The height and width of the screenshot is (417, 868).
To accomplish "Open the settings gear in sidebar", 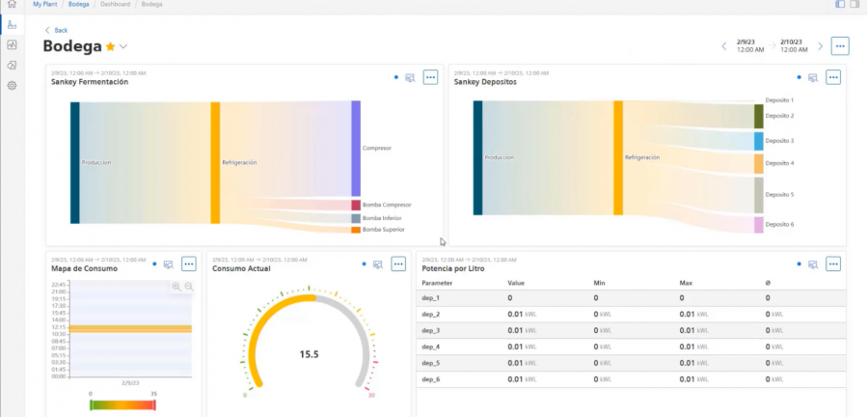I will point(12,85).
